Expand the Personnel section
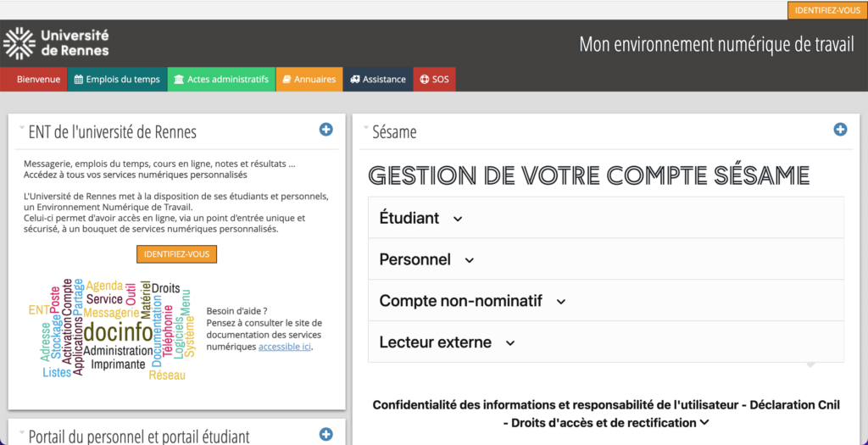This screenshot has height=445, width=868. pyautogui.click(x=605, y=259)
